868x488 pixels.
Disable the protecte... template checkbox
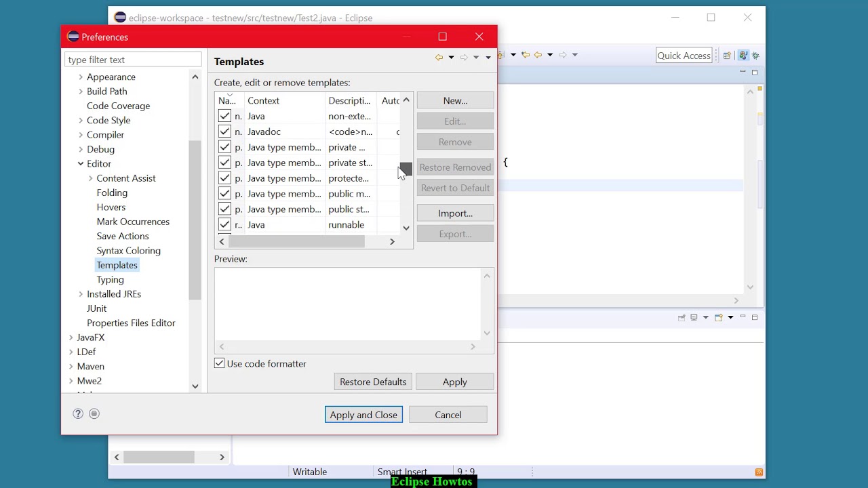coord(224,178)
